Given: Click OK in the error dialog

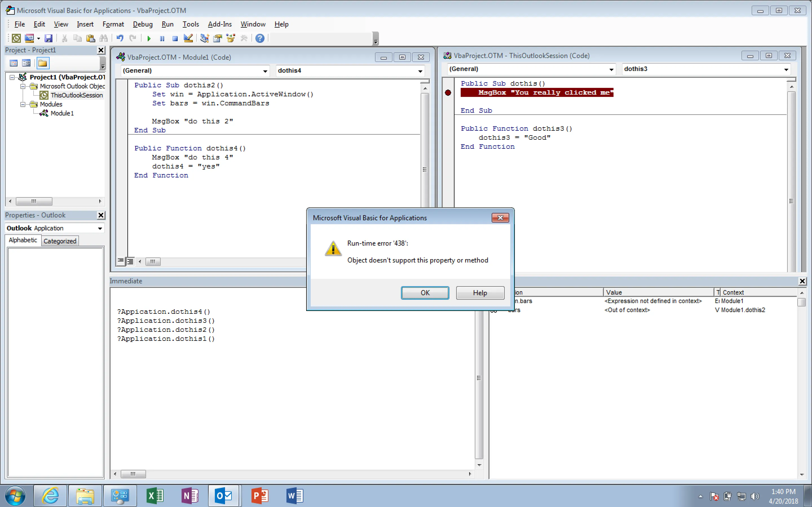Looking at the screenshot, I should (425, 293).
